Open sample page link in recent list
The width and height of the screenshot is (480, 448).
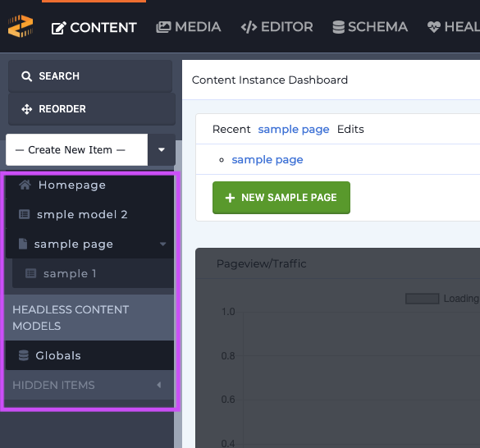(267, 160)
